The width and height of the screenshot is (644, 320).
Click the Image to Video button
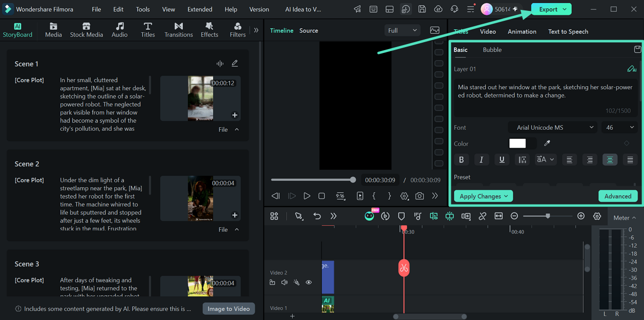[x=228, y=309]
